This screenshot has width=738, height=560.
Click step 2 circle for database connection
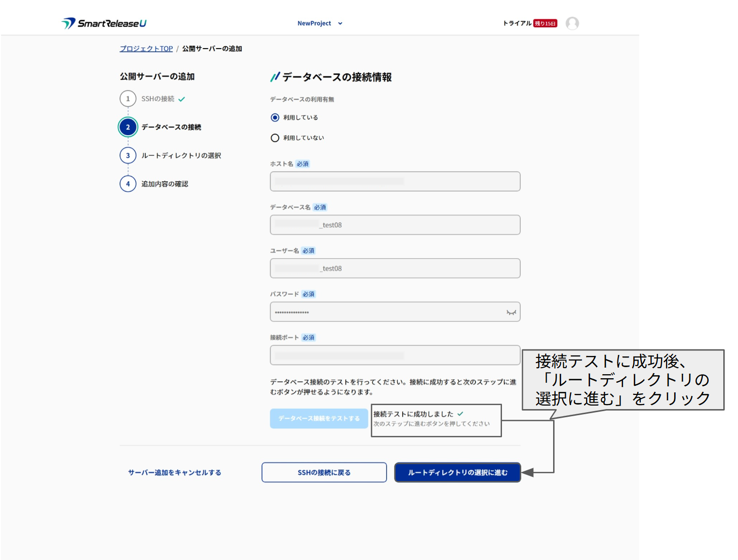(128, 127)
